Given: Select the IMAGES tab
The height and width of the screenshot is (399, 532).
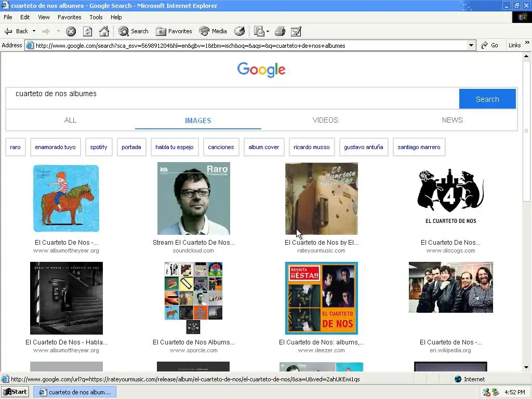Looking at the screenshot, I should [x=198, y=121].
